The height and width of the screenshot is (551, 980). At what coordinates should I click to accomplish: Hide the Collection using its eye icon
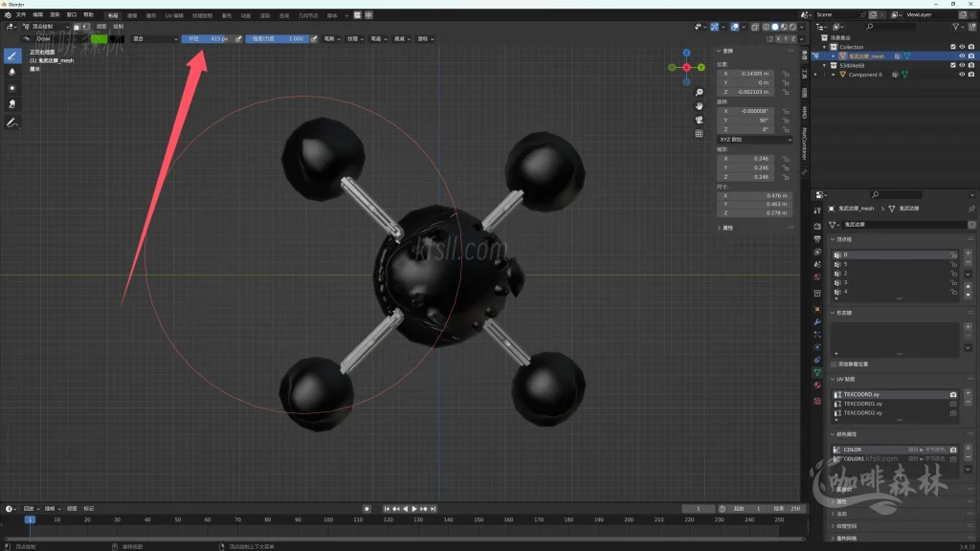(x=962, y=47)
